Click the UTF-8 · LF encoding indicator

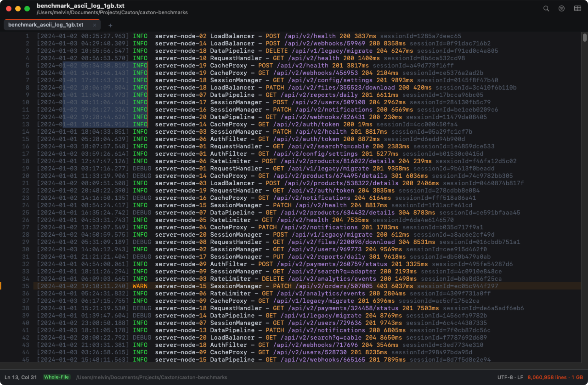(x=510, y=377)
